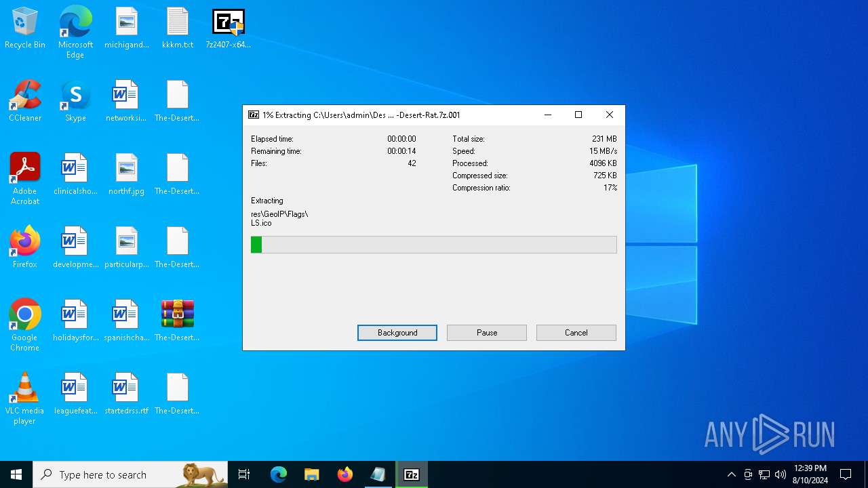
Task: Open the Windows Start menu
Action: 16,474
